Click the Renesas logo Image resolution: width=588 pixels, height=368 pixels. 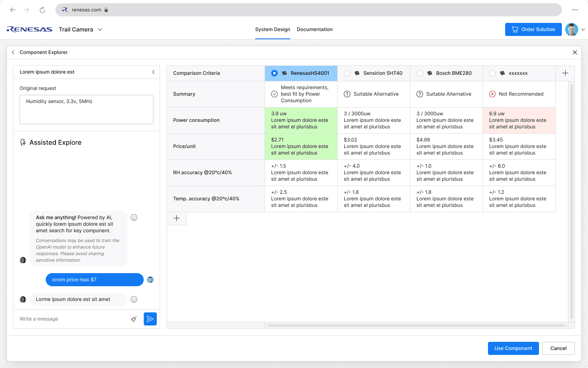[x=29, y=29]
